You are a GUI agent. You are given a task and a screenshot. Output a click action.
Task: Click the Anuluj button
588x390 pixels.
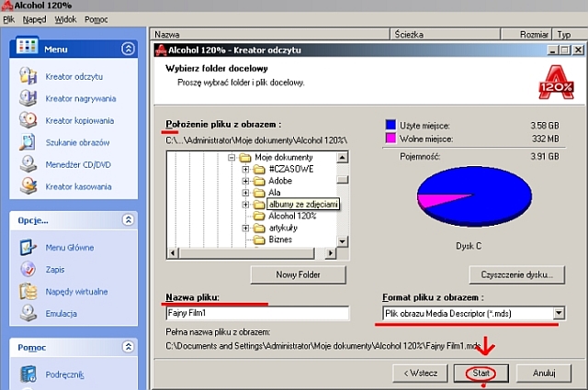pos(544,373)
